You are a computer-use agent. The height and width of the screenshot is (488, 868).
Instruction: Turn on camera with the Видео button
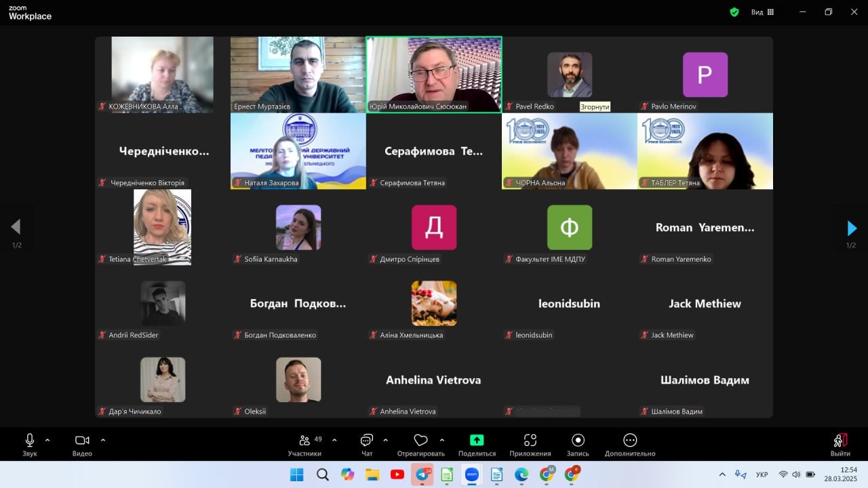pos(82,441)
